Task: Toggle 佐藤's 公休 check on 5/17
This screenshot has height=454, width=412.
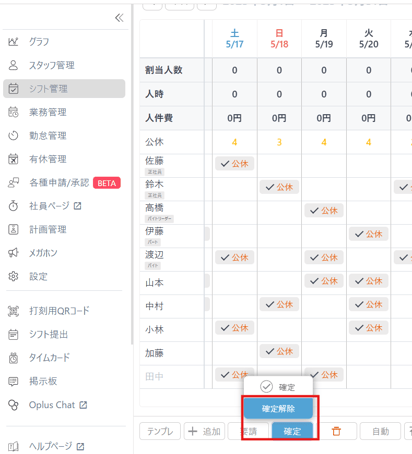Action: pos(235,164)
